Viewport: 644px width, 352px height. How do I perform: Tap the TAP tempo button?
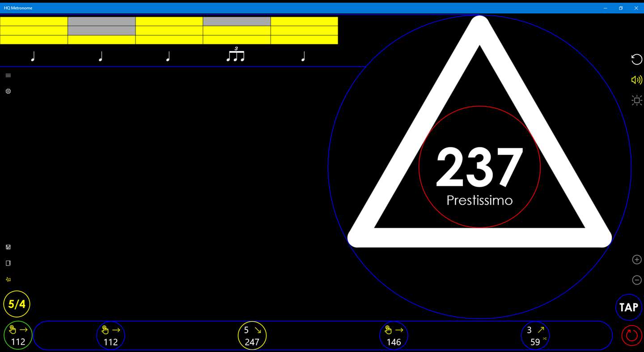click(629, 307)
